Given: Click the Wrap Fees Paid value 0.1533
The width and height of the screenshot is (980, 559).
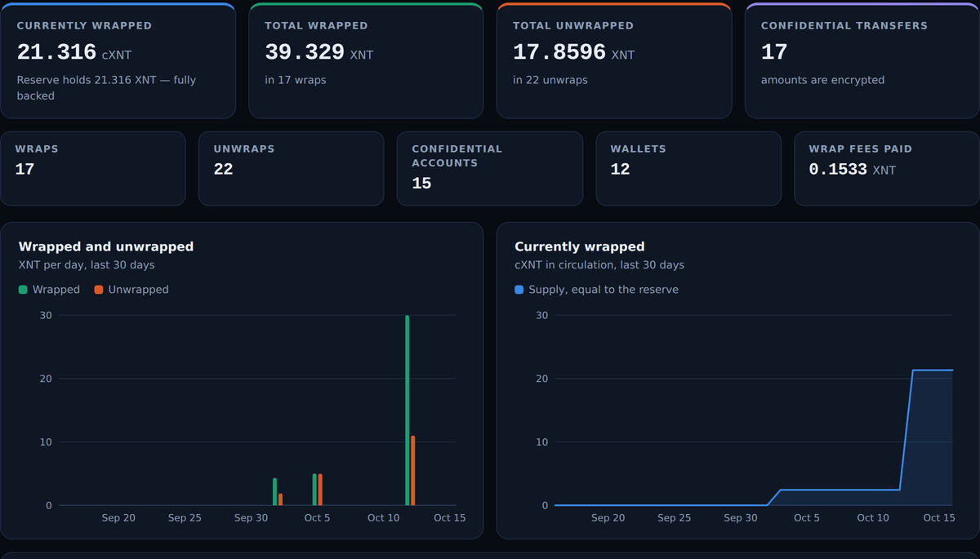Looking at the screenshot, I should click(x=838, y=170).
